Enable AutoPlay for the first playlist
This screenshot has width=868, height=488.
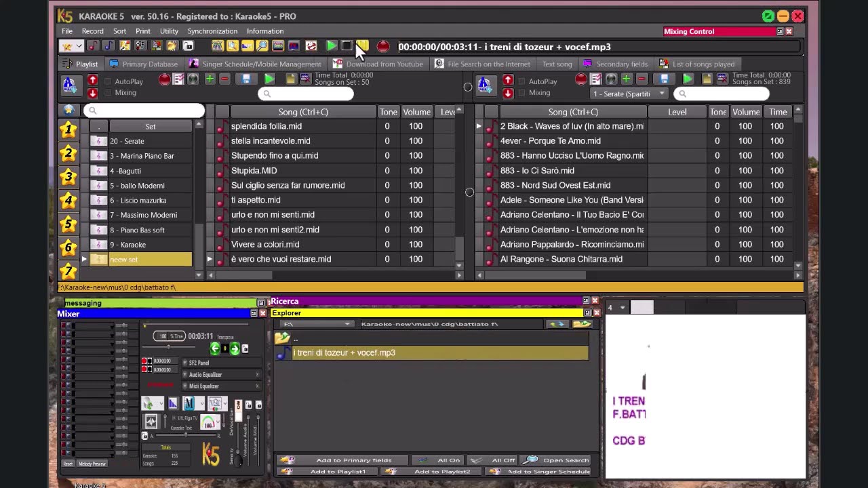pyautogui.click(x=108, y=81)
